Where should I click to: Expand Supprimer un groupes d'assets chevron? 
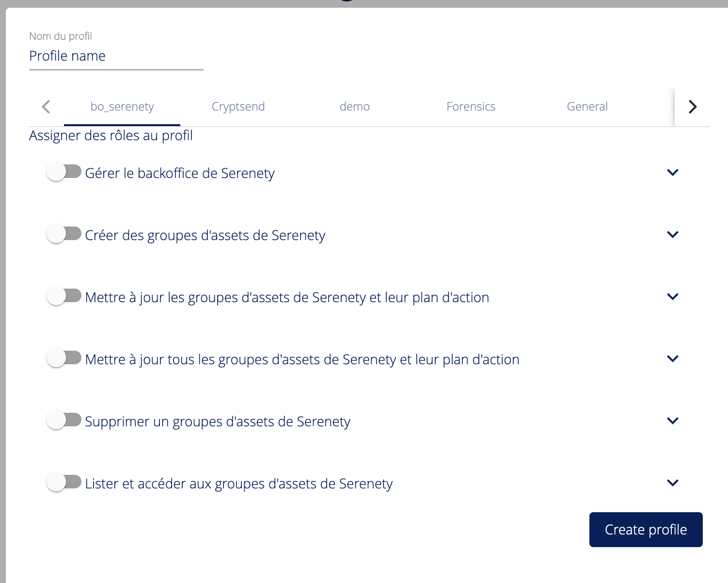[x=672, y=421]
